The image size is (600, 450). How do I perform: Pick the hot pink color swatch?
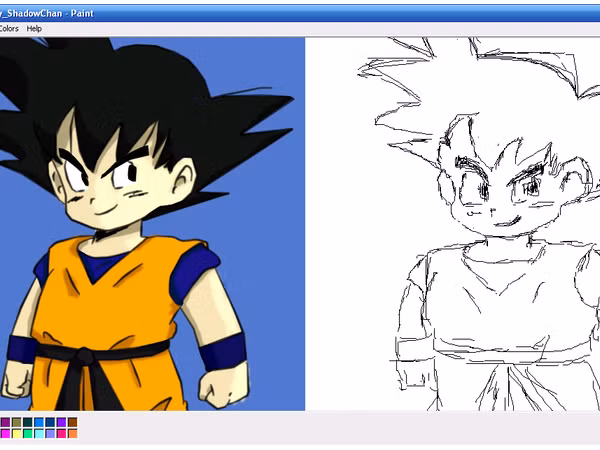tap(61, 434)
